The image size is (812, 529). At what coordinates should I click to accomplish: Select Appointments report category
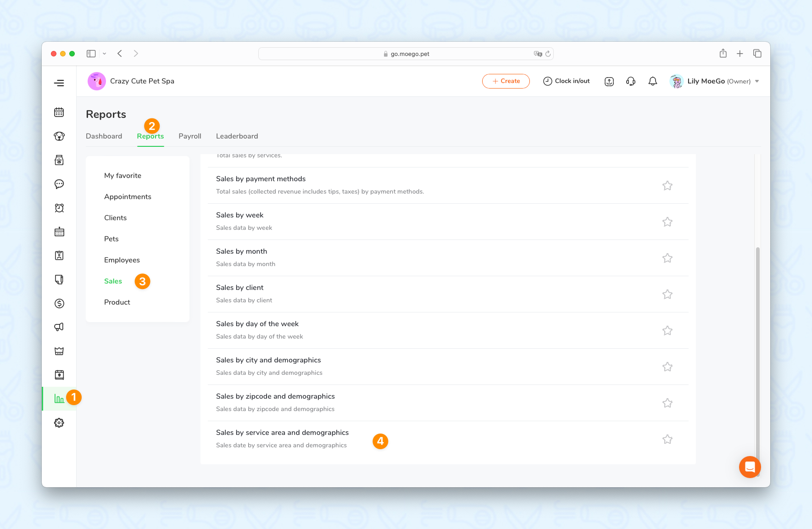click(x=128, y=197)
